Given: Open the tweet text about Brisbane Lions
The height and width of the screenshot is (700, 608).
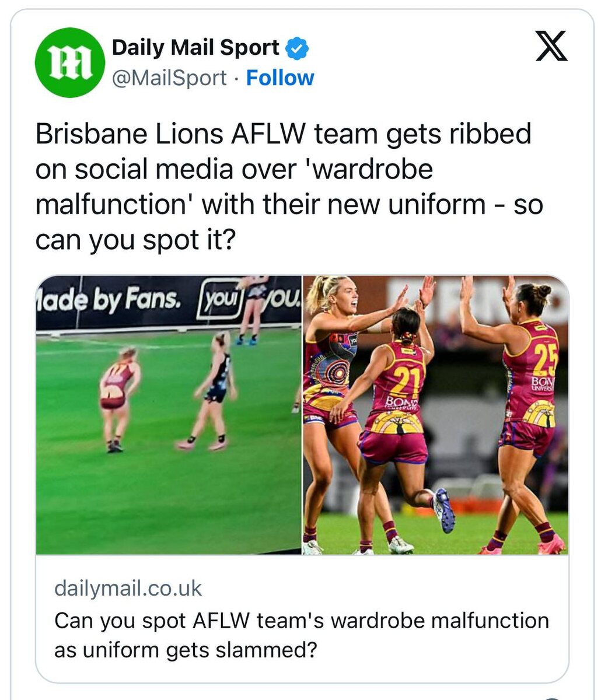Looking at the screenshot, I should pyautogui.click(x=289, y=187).
